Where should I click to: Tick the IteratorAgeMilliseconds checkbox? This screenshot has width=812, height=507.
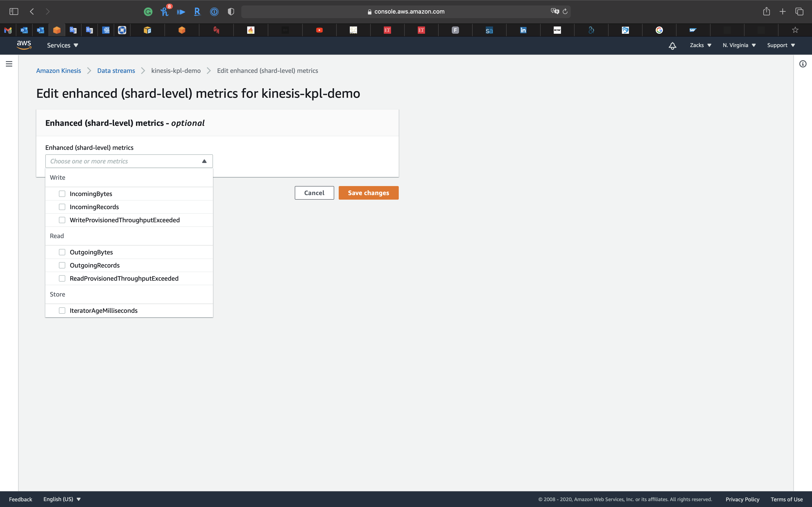coord(62,311)
